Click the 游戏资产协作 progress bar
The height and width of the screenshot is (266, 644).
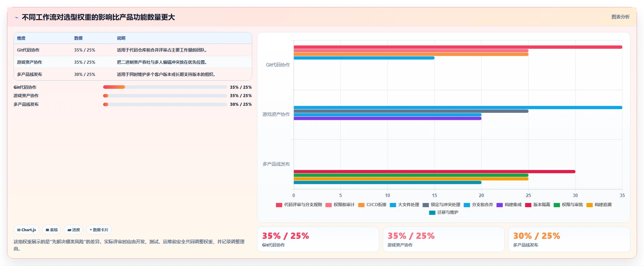[x=165, y=96]
